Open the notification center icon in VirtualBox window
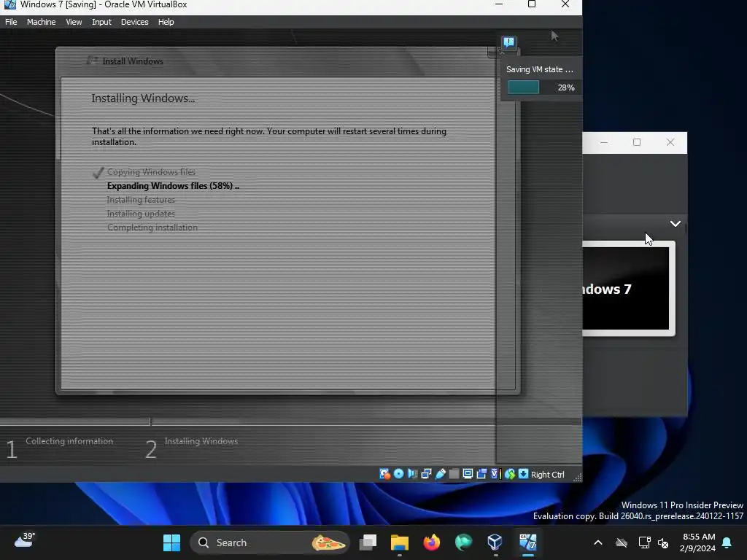The width and height of the screenshot is (747, 560). click(508, 42)
